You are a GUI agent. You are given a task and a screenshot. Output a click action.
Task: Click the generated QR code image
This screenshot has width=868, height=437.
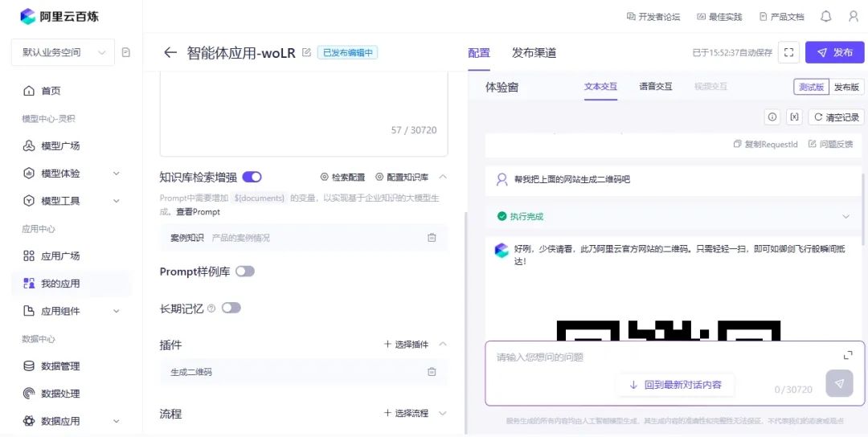pyautogui.click(x=668, y=330)
